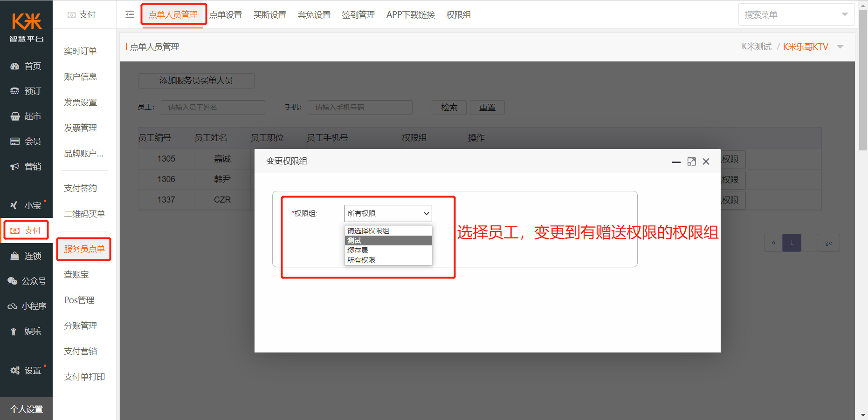868x420 pixels.
Task: Collapse the submenu with the hamburger icon
Action: (x=130, y=14)
